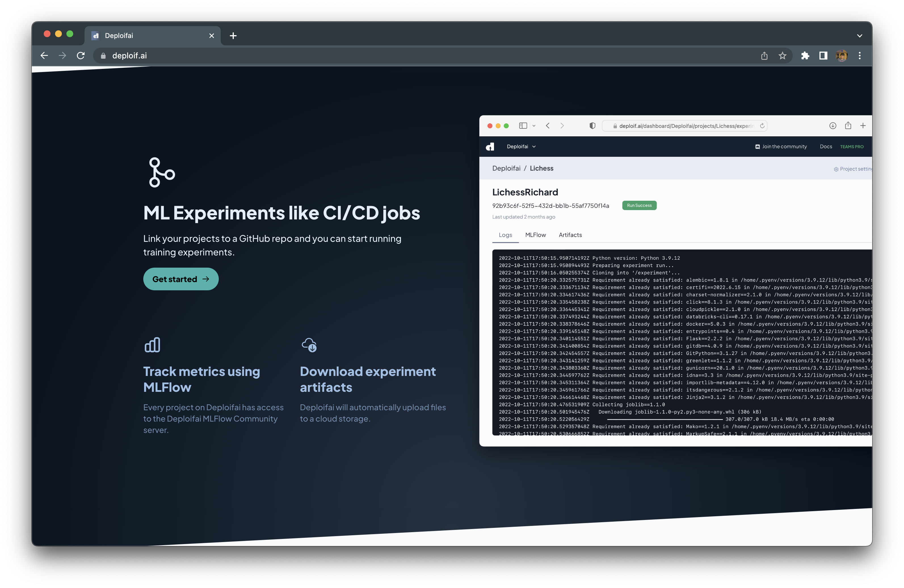Click the joblib download progress bar in logs
Viewport: 904px width, 588px height.
[665, 419]
